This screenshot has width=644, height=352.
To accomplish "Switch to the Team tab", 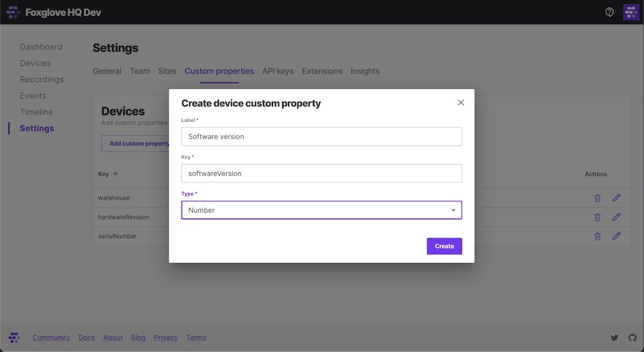I will [x=140, y=71].
